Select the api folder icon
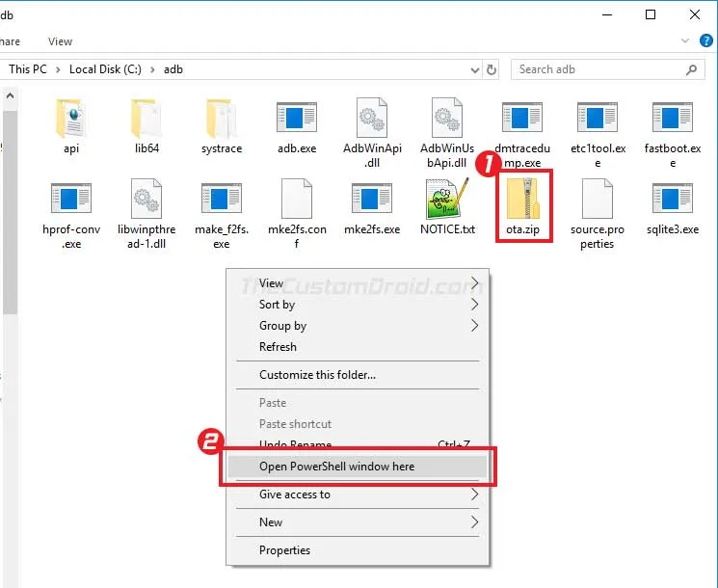This screenshot has height=588, width=718. click(x=71, y=119)
